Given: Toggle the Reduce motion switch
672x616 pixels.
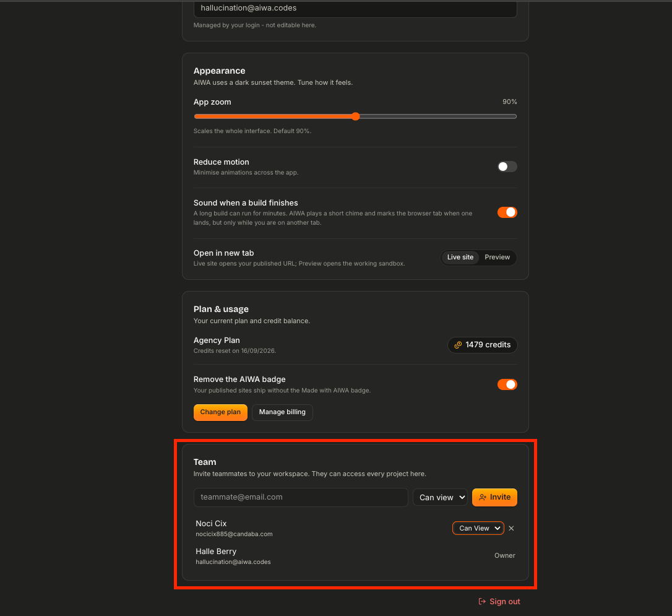Looking at the screenshot, I should 507,167.
